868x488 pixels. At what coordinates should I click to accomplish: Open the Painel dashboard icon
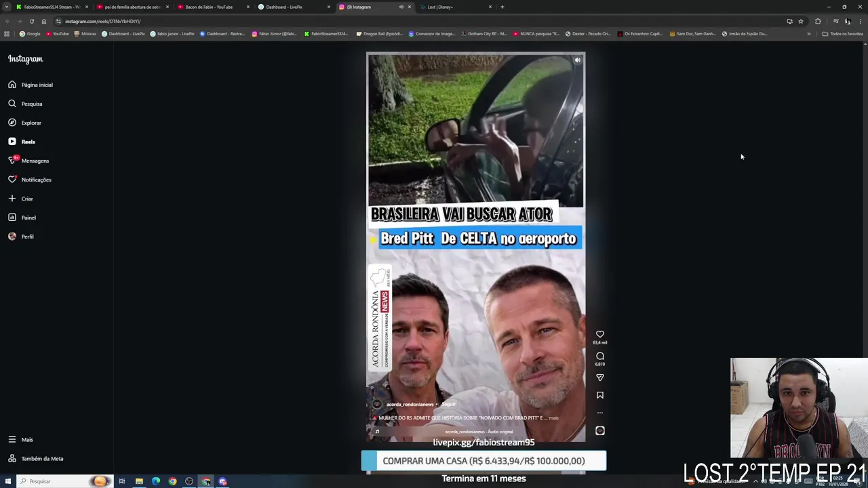(12, 218)
